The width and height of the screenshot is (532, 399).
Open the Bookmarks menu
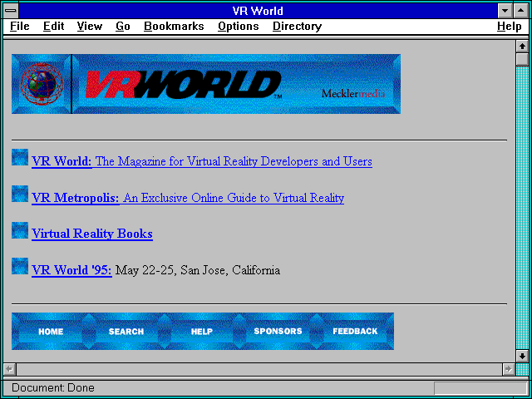174,27
